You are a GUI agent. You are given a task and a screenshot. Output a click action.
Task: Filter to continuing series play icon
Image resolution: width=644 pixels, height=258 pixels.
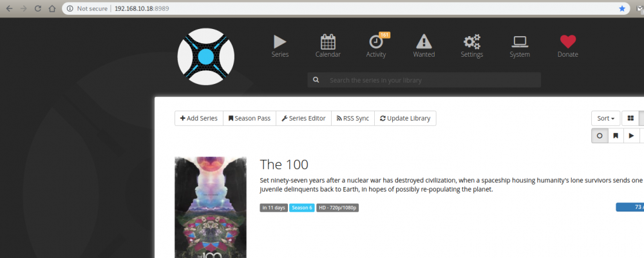coord(631,135)
